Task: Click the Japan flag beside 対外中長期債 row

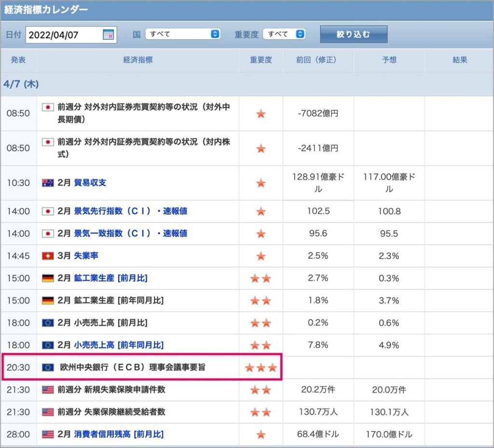Action: point(48,107)
